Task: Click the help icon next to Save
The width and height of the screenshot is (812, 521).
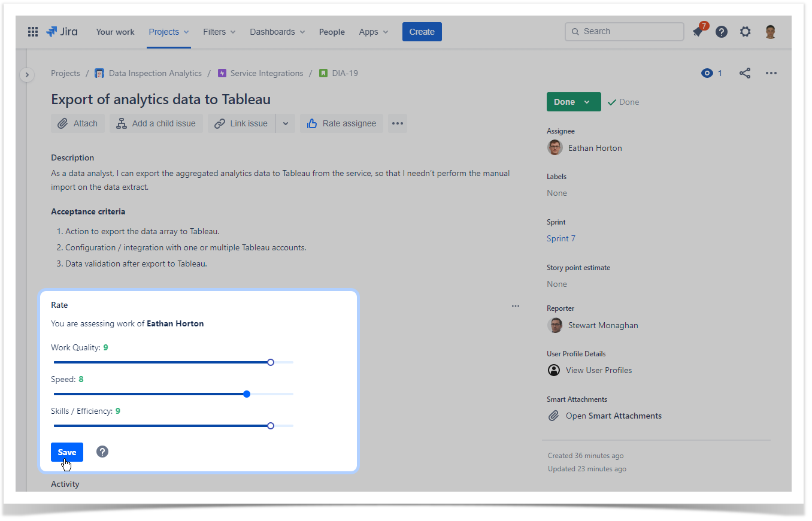Action: pos(102,452)
